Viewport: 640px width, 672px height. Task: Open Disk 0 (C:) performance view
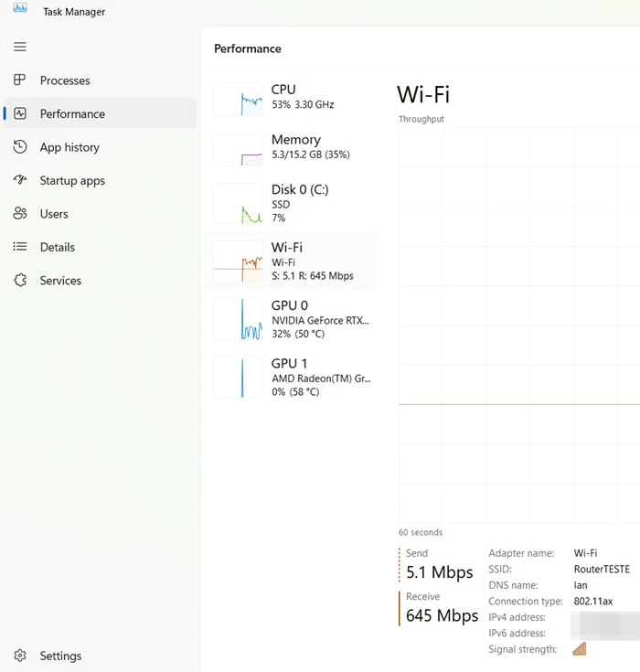(x=293, y=203)
